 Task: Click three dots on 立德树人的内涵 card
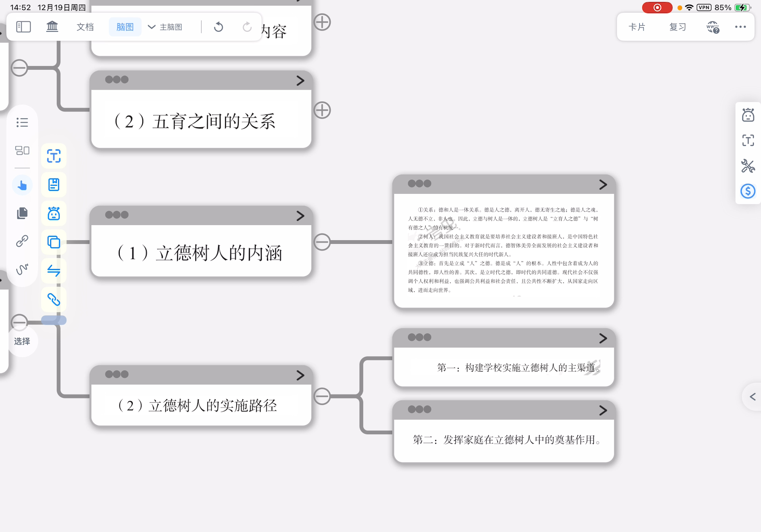(117, 215)
